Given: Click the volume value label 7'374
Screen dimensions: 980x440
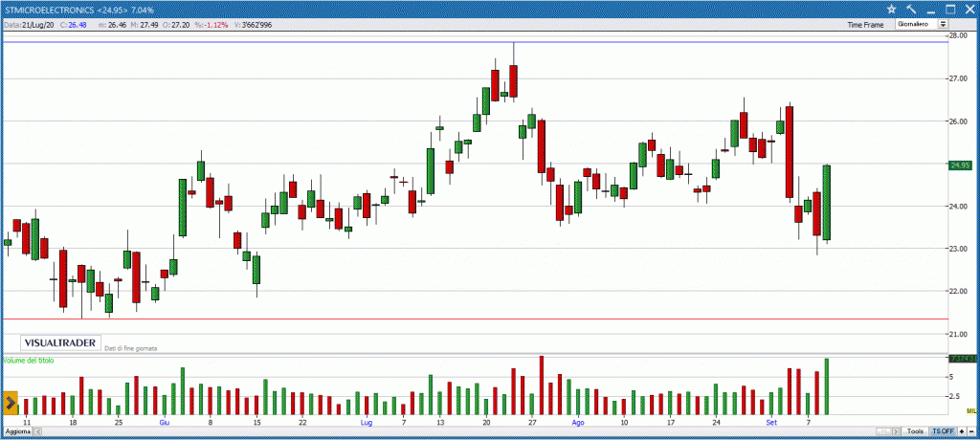Looking at the screenshot, I should [x=962, y=359].
